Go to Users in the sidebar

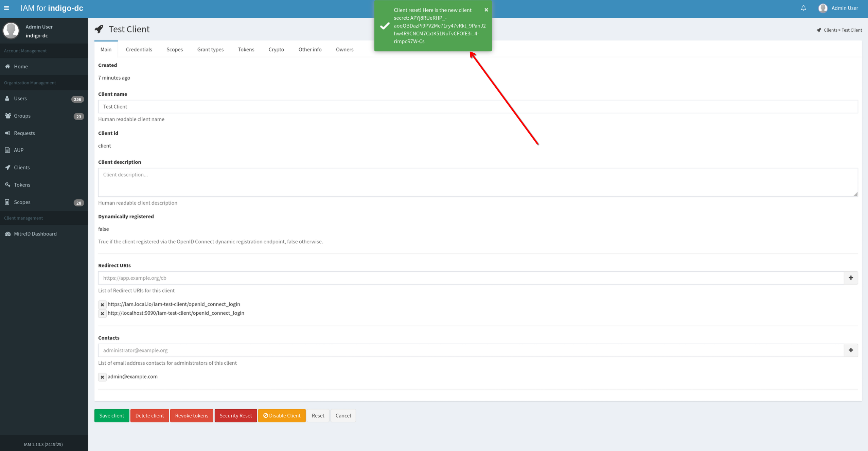(x=20, y=98)
